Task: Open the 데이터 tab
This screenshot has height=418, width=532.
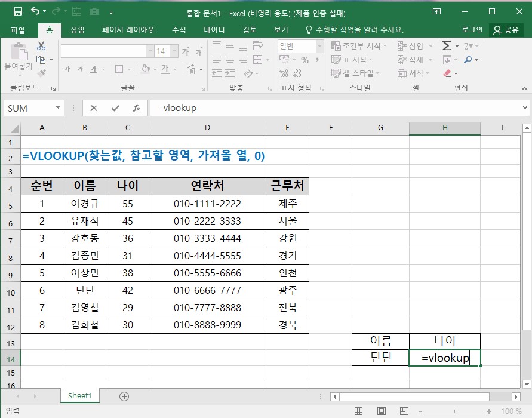Action: pos(214,30)
